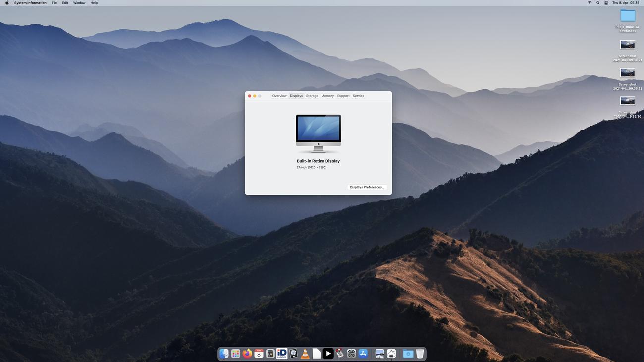Launch Firefox from the Dock
This screenshot has height=362, width=644.
click(x=247, y=354)
